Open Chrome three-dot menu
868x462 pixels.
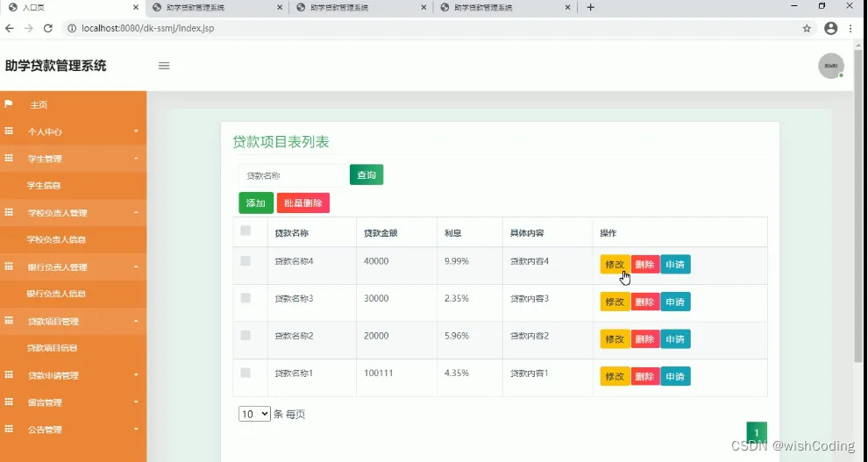point(850,28)
